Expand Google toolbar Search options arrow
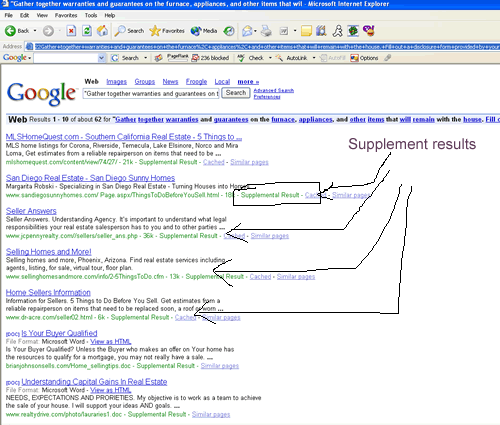The width and height of the screenshot is (500, 425). [x=145, y=58]
